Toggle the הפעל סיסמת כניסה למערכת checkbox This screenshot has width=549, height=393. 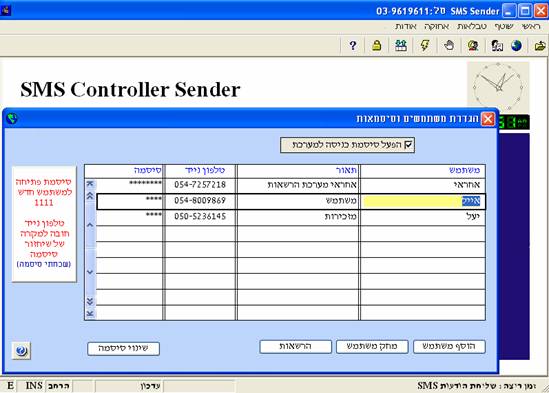pyautogui.click(x=408, y=145)
